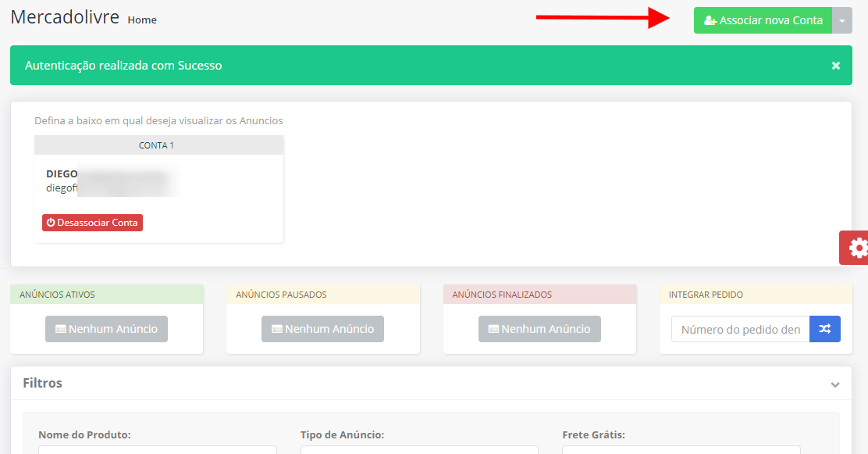
Task: Open the dropdown caret beside Associar nova Conta
Action: 842,20
